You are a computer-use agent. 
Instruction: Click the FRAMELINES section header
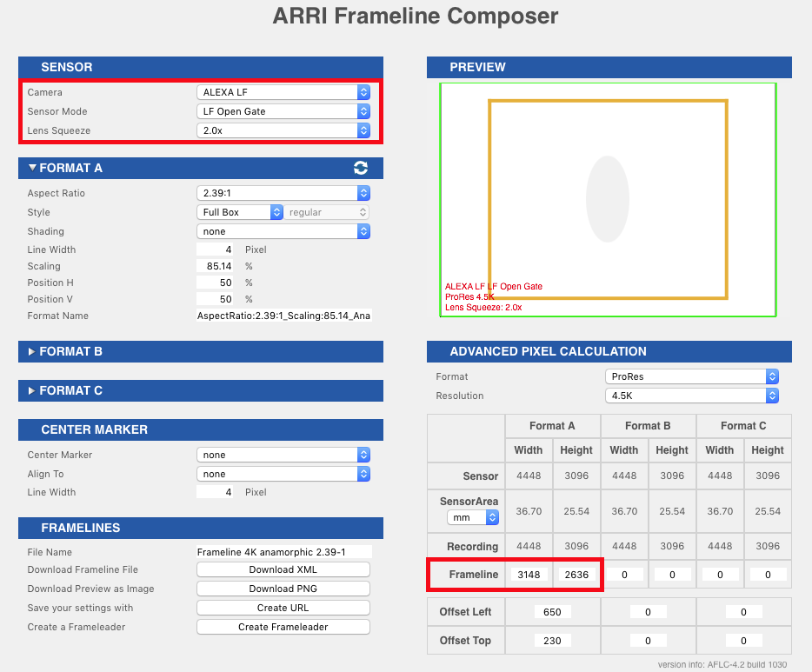pos(201,528)
